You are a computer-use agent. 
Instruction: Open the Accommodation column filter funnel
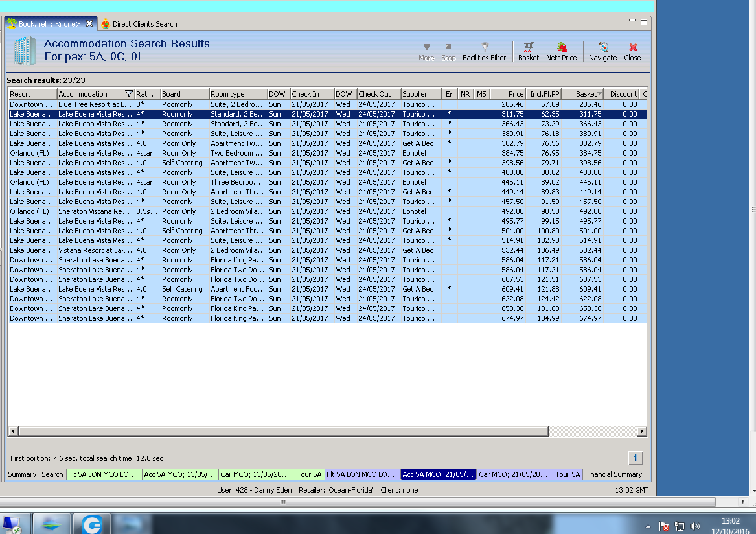[129, 94]
